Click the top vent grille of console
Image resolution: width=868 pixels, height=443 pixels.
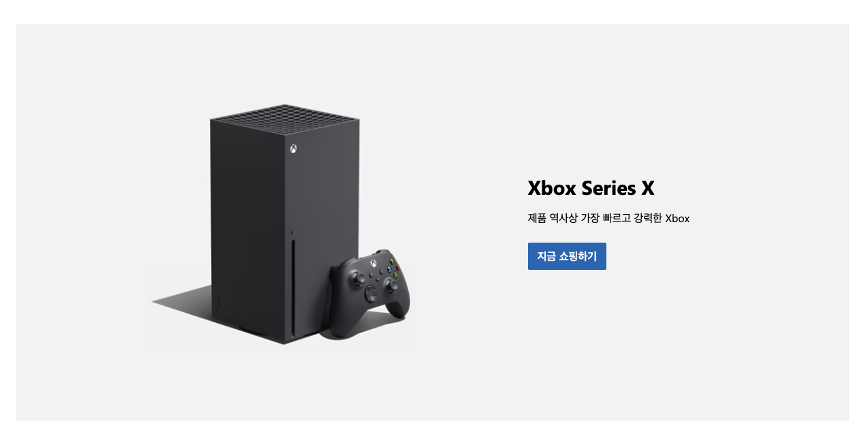[285, 119]
